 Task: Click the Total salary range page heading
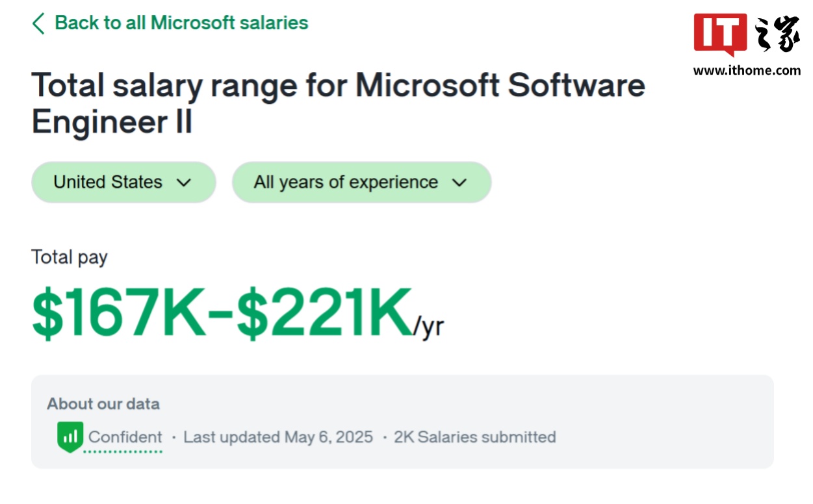[338, 86]
